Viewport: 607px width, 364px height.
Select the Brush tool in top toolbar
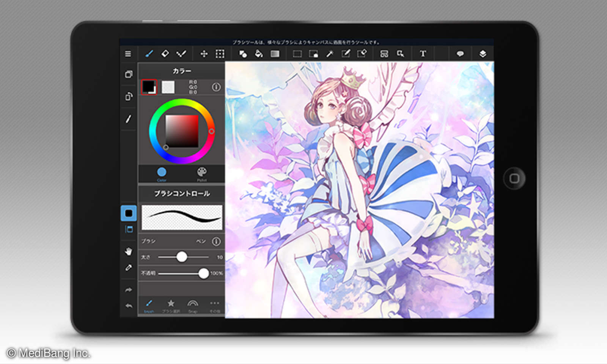[x=149, y=54]
